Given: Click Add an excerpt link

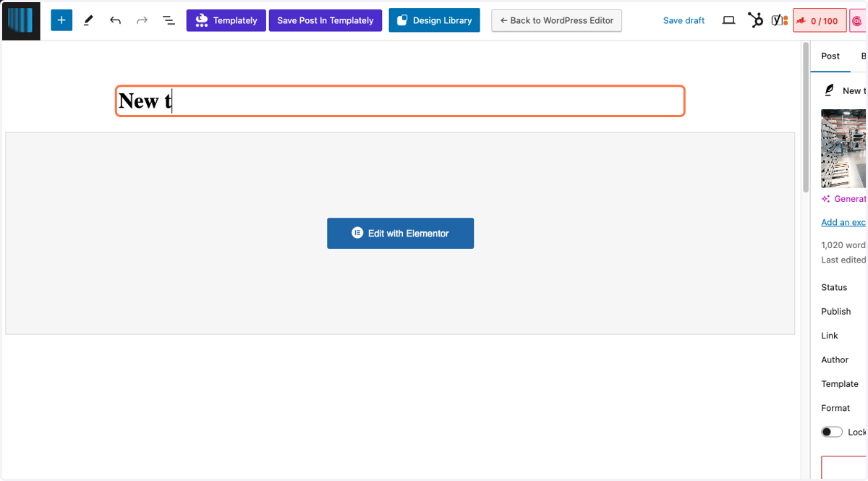Looking at the screenshot, I should coord(844,222).
